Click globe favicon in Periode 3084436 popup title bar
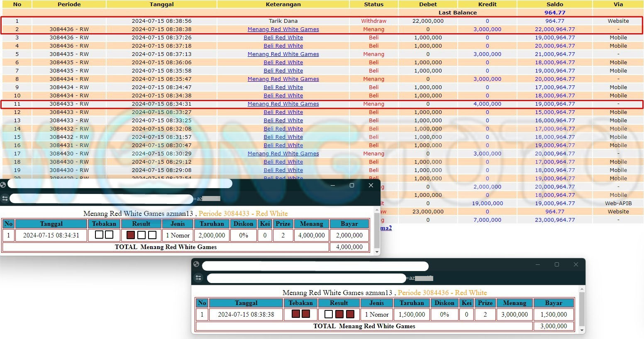 (196, 264)
